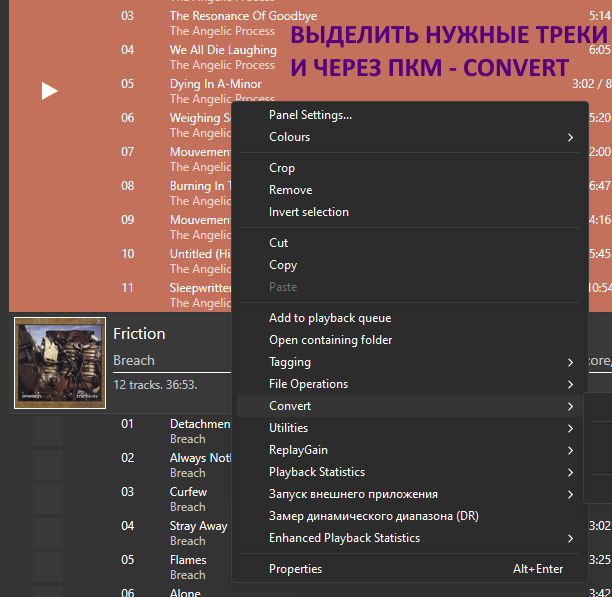Open Panel Settings from context menu
Screen dimensions: 612x597
(310, 115)
